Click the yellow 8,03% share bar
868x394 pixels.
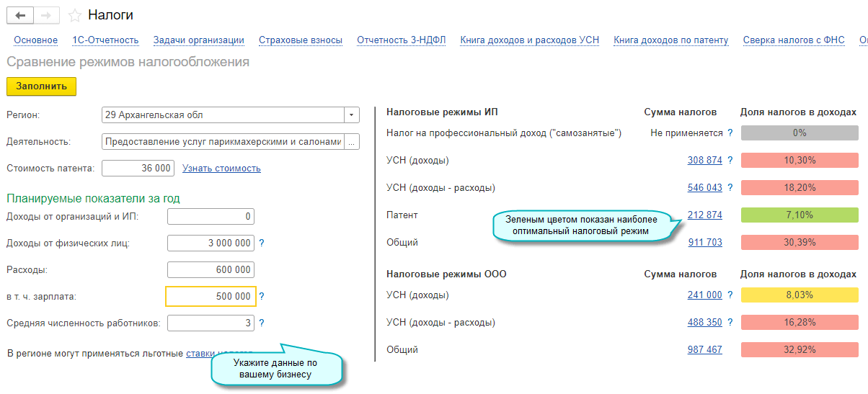(800, 295)
